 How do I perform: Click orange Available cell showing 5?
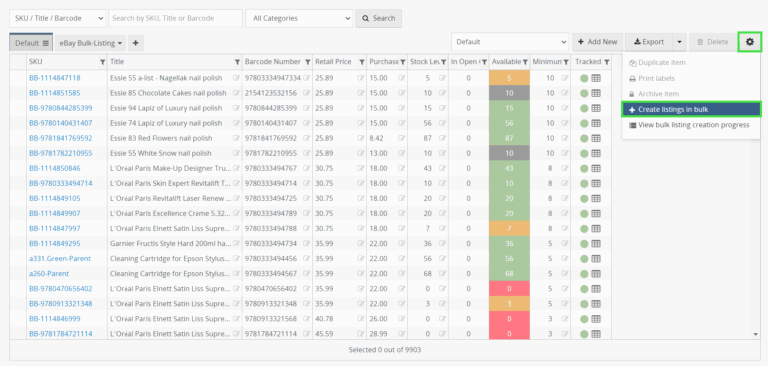point(509,78)
